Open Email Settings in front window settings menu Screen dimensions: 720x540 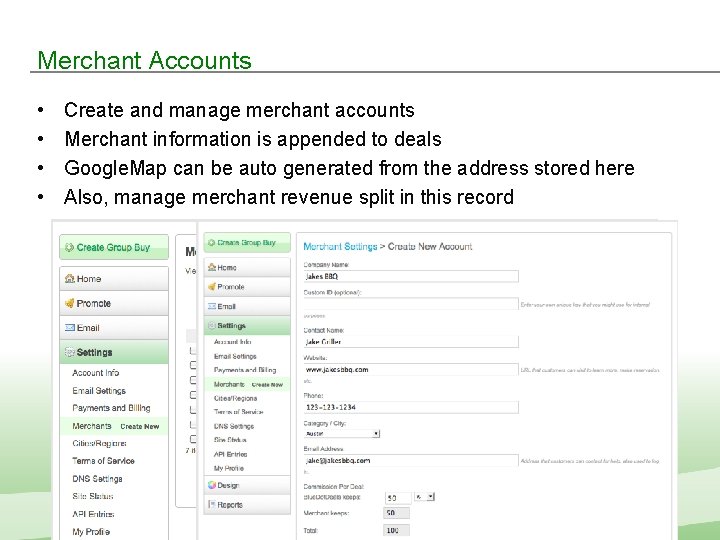pos(235,356)
